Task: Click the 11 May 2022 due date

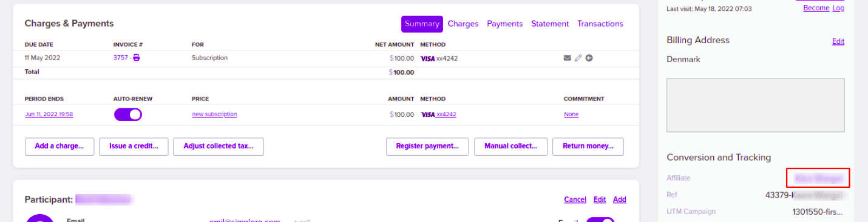Action: (x=42, y=58)
